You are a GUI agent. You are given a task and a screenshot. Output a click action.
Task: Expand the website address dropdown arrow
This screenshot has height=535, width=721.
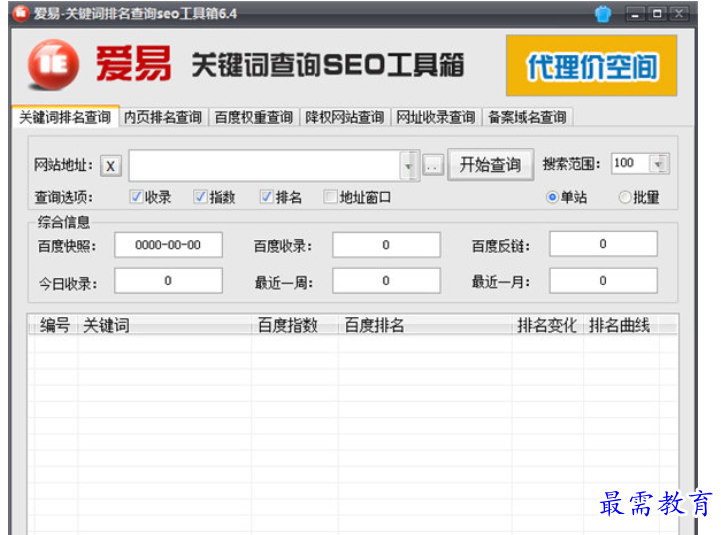pos(408,166)
